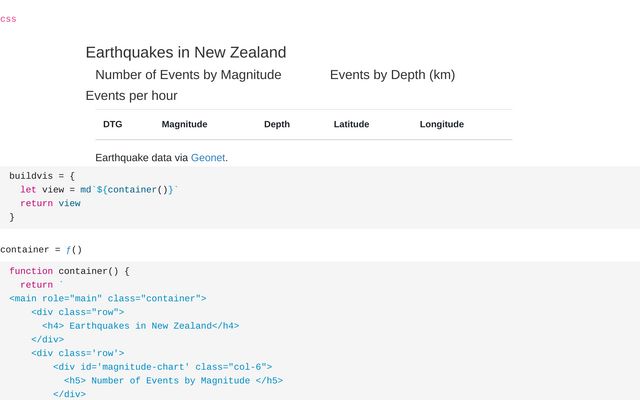Expand the container = ƒ() cell output
The width and height of the screenshot is (640, 400).
[41, 249]
